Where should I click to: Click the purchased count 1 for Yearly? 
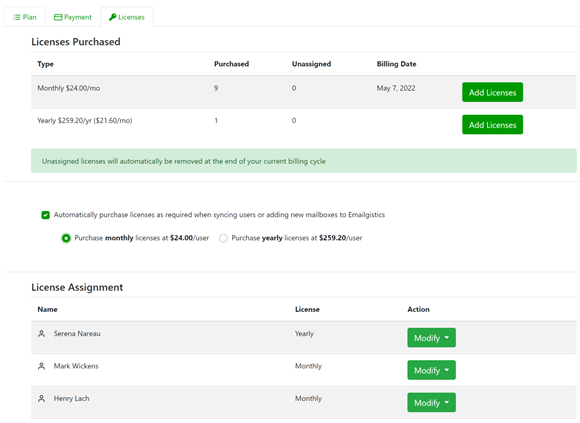[x=216, y=121]
